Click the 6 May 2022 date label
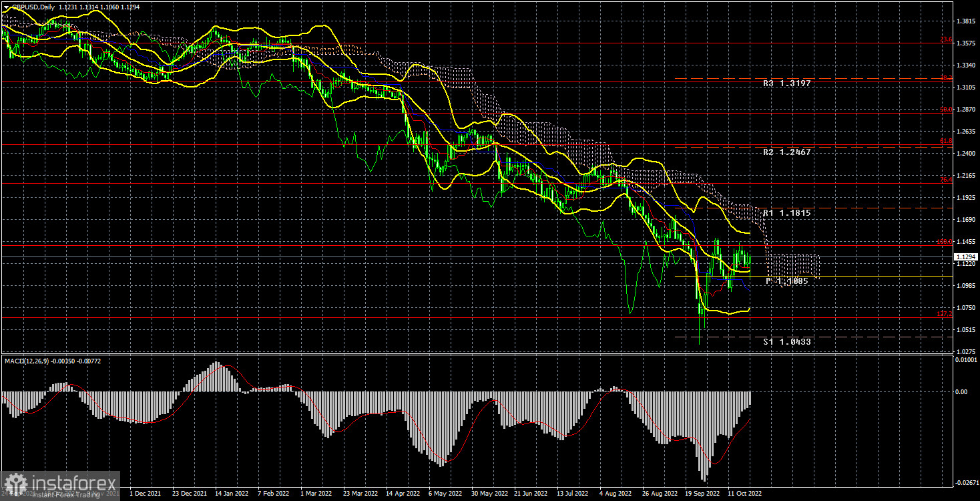980x501 pixels. coord(444,494)
